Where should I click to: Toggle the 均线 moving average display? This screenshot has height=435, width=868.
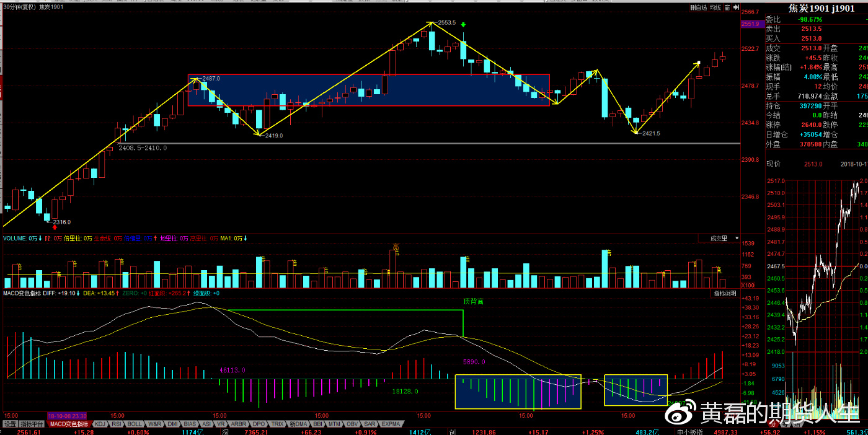[x=715, y=8]
